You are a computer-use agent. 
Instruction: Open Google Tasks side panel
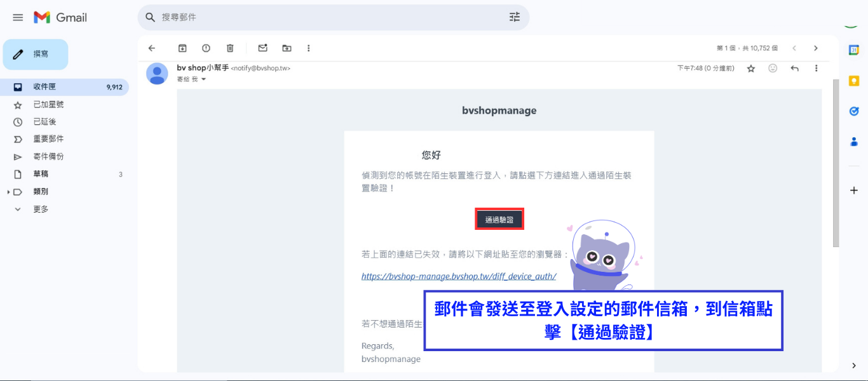[x=854, y=111]
